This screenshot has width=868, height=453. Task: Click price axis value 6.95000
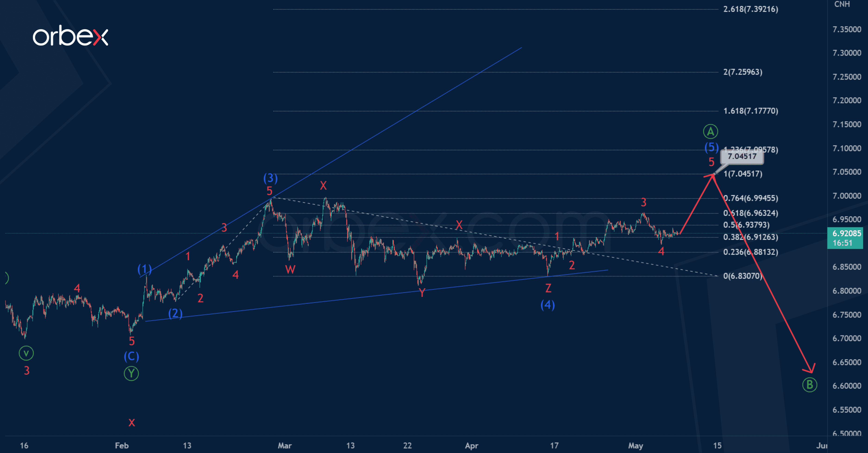tap(847, 219)
